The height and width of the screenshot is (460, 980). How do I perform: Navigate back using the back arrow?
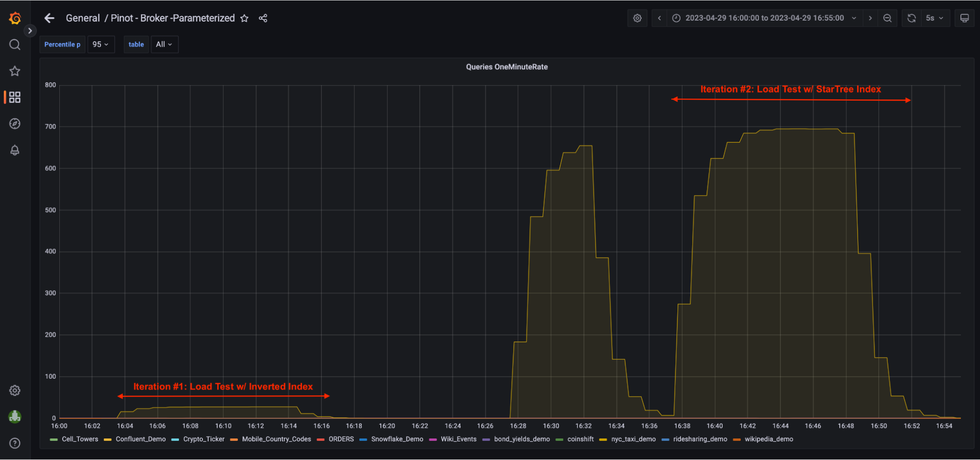49,18
